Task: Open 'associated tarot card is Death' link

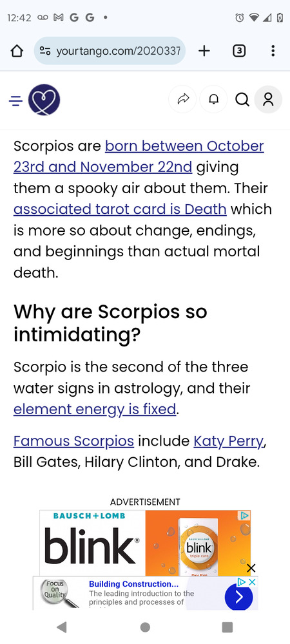Action: pyautogui.click(x=120, y=209)
